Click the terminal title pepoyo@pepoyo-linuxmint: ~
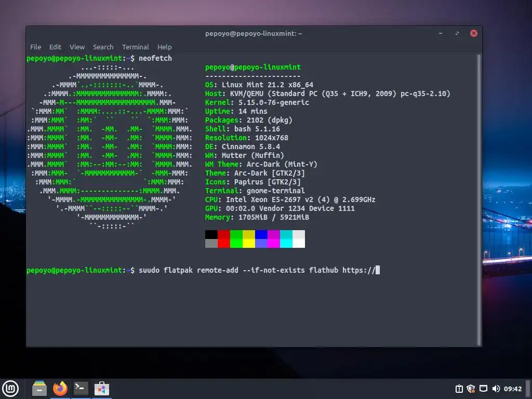532x399 pixels. 254,34
